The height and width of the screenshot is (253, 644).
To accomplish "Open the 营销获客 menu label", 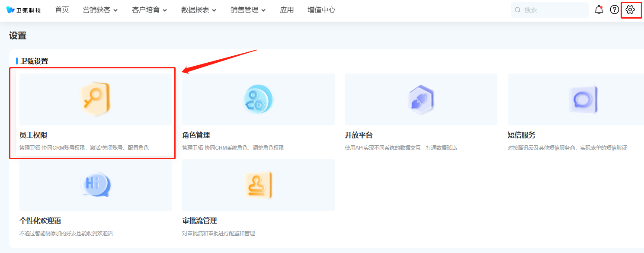I will (x=96, y=10).
